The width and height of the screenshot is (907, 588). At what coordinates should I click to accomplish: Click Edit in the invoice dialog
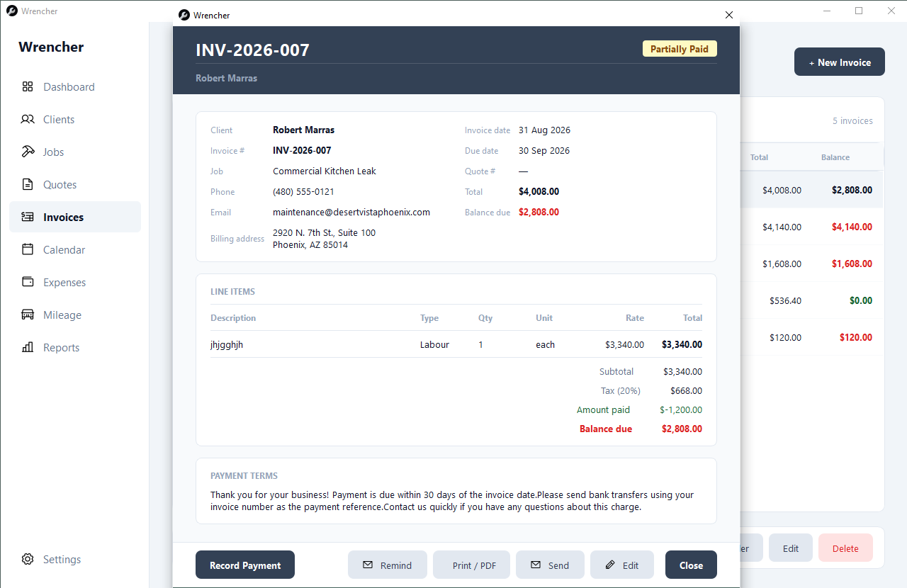coord(622,565)
